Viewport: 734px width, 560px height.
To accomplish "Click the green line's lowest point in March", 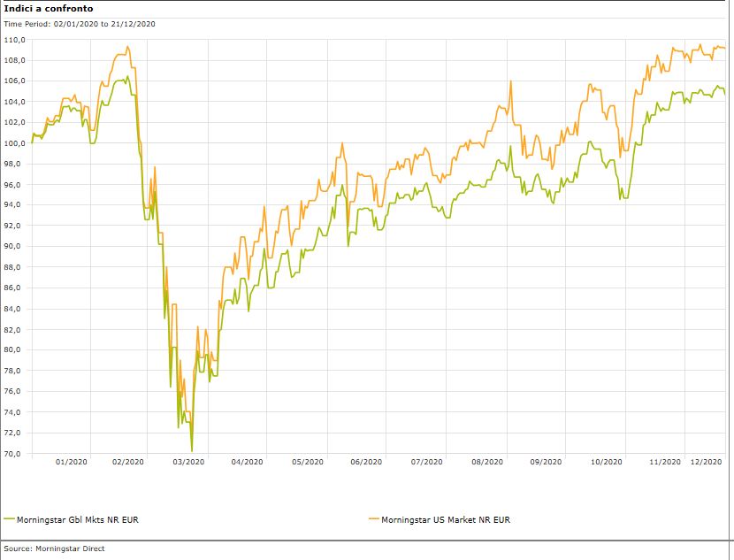I will click(x=192, y=451).
